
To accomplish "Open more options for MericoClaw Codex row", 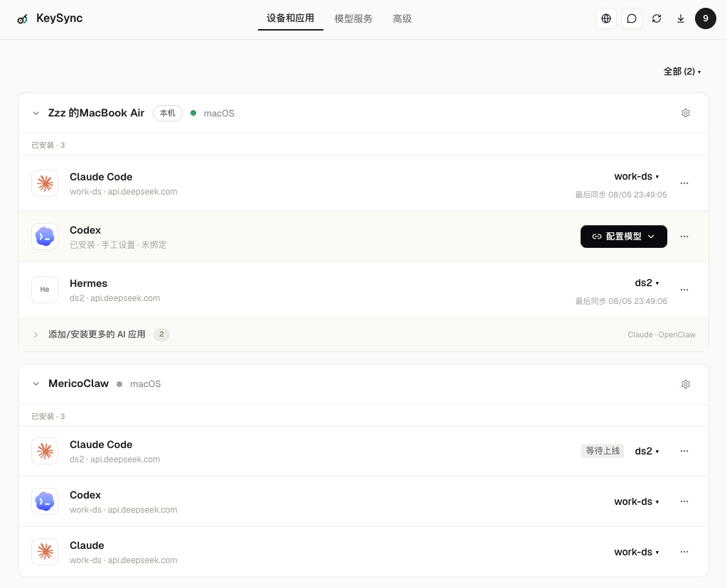I will pyautogui.click(x=684, y=501).
